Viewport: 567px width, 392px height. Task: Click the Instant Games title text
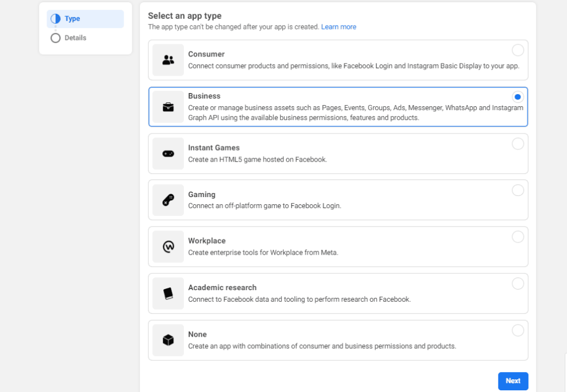click(x=214, y=148)
